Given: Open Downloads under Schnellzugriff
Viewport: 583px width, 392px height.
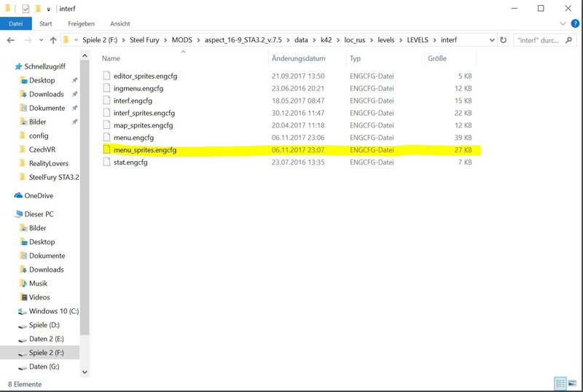Looking at the screenshot, I should (x=47, y=94).
